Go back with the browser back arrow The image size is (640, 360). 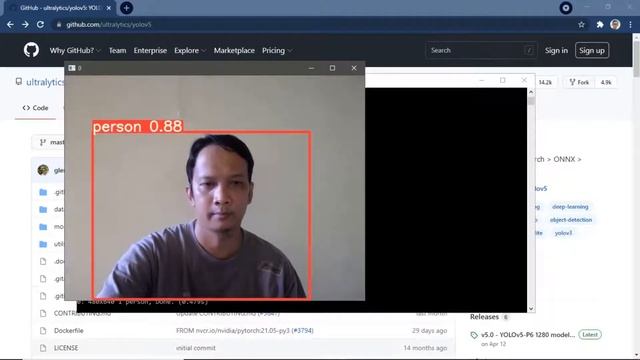tap(10, 24)
